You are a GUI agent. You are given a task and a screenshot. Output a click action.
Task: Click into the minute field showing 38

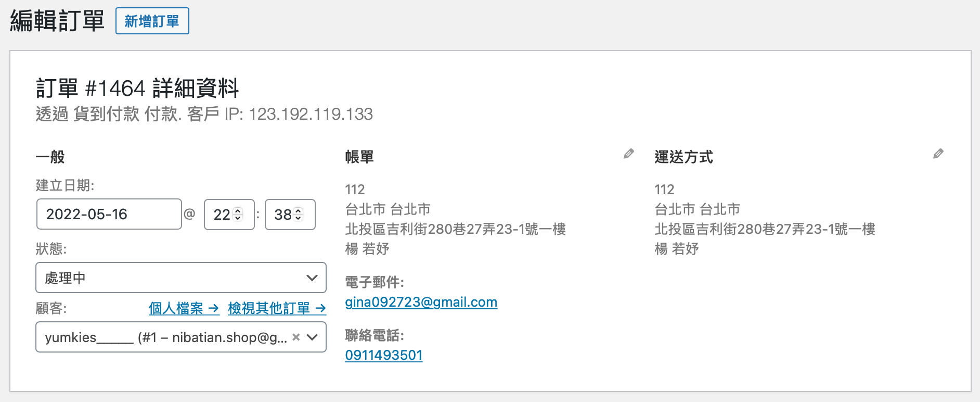(x=282, y=215)
